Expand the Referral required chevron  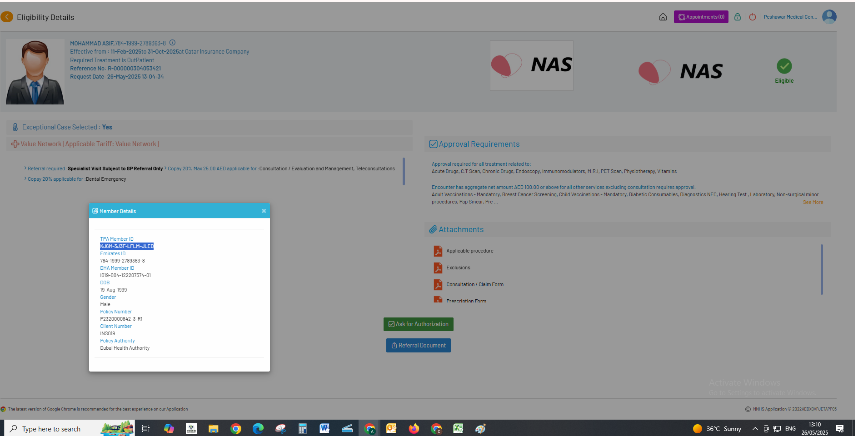pyautogui.click(x=25, y=168)
